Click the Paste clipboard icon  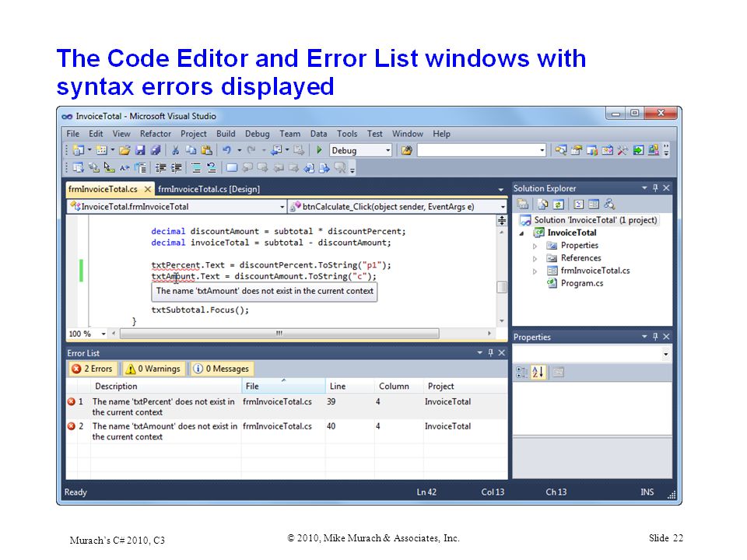point(206,150)
